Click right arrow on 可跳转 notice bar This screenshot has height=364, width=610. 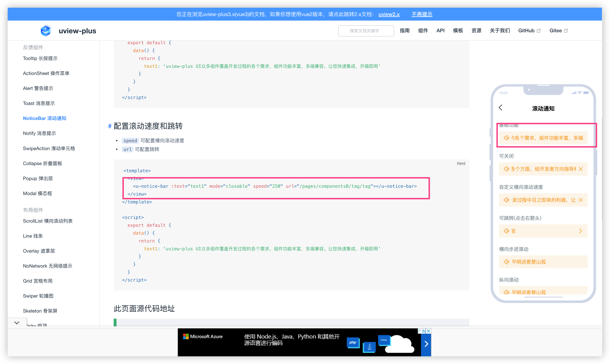[x=580, y=231]
